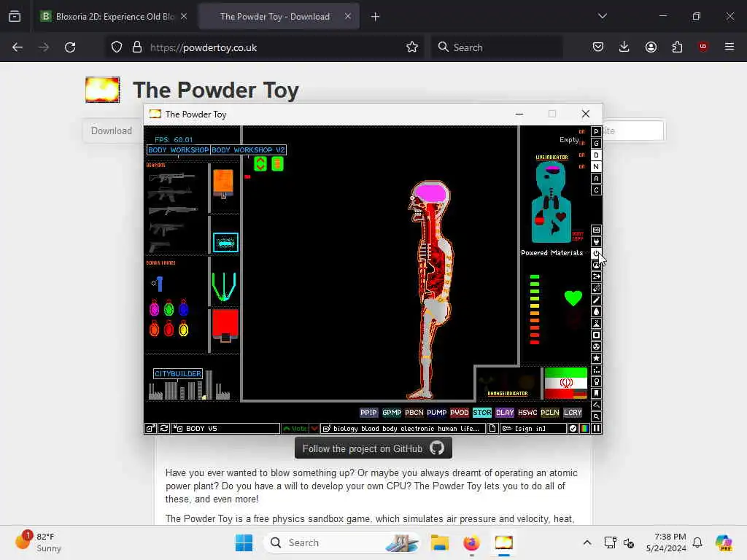This screenshot has width=747, height=560.
Task: Open the Special star category
Action: pyautogui.click(x=596, y=358)
